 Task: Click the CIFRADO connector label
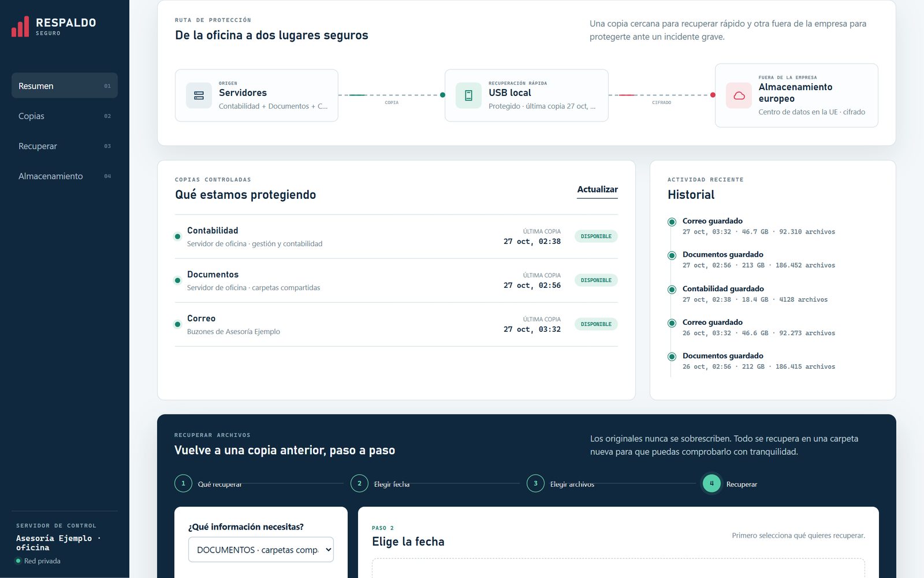(x=661, y=103)
